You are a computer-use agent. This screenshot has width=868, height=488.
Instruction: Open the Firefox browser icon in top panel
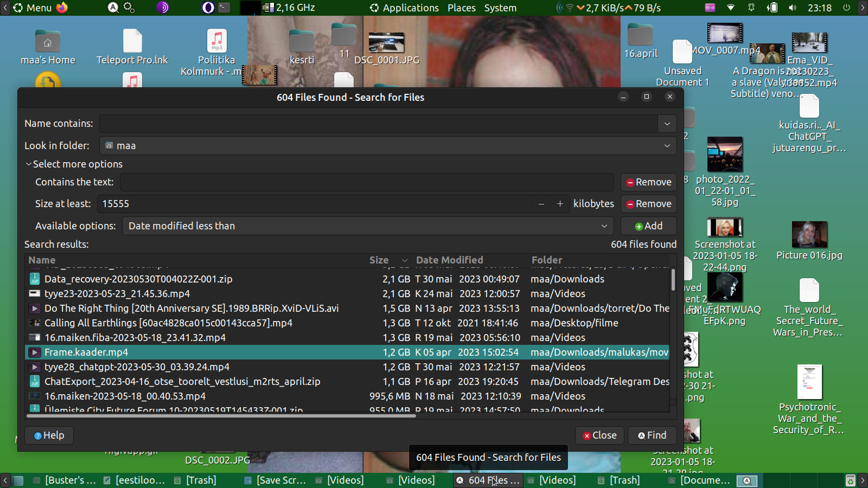tap(62, 8)
